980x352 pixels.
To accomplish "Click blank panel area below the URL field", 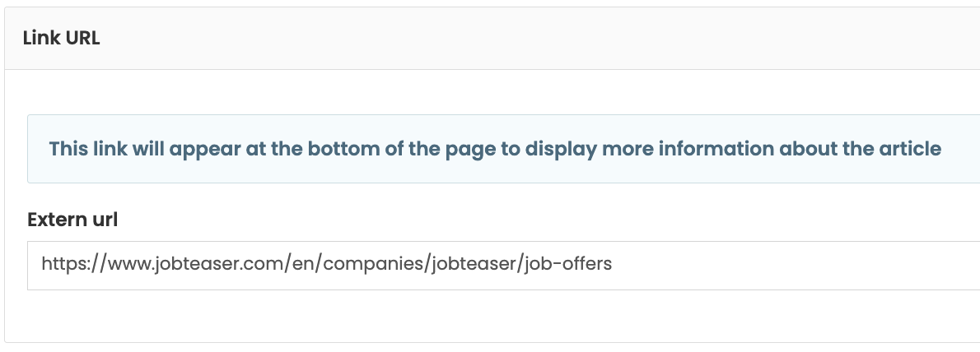I will tap(494, 317).
